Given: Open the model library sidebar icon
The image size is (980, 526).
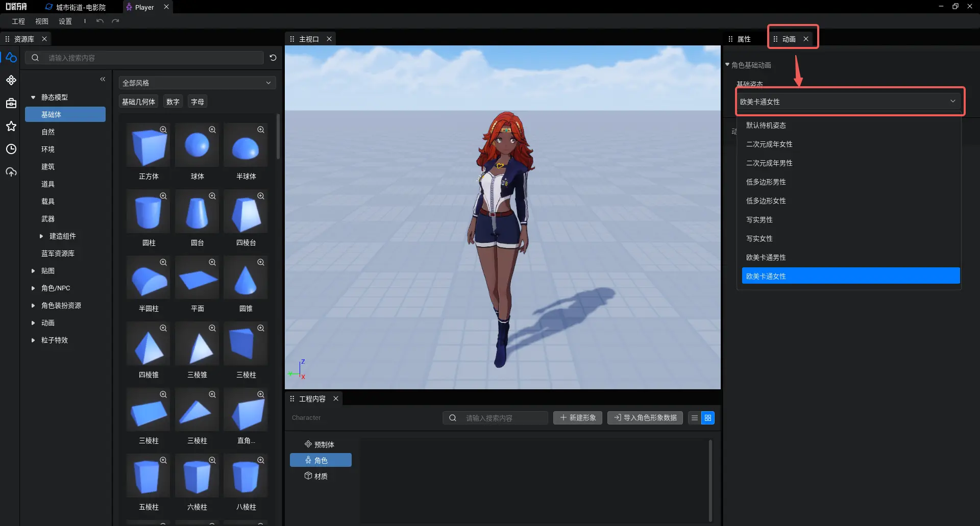Looking at the screenshot, I should [11, 58].
